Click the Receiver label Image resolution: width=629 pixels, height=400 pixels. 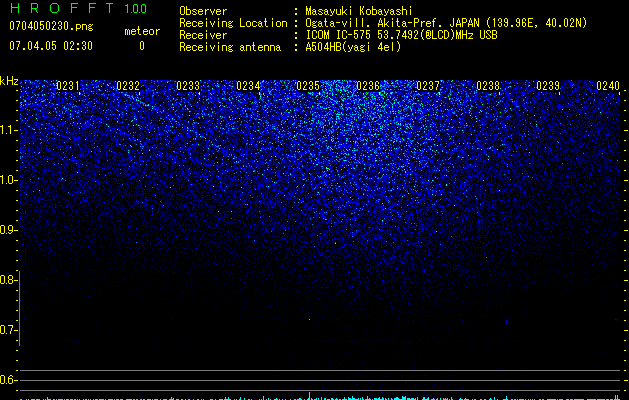(203, 35)
